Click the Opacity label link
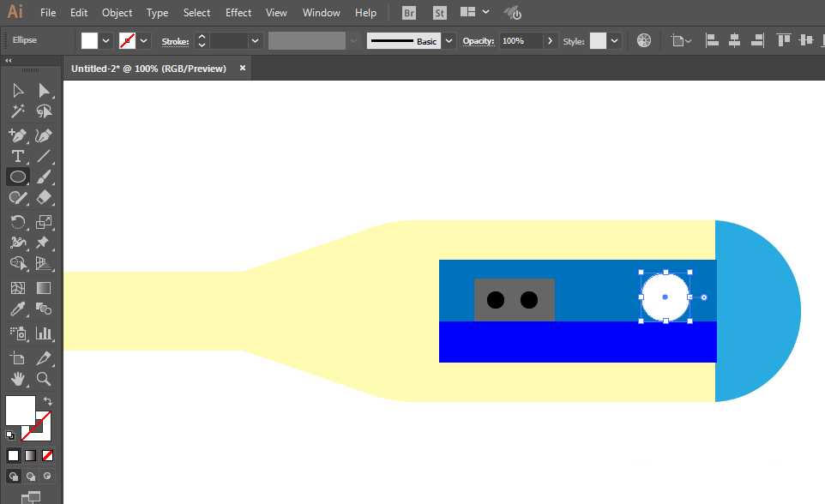This screenshot has width=825, height=504. tap(479, 40)
